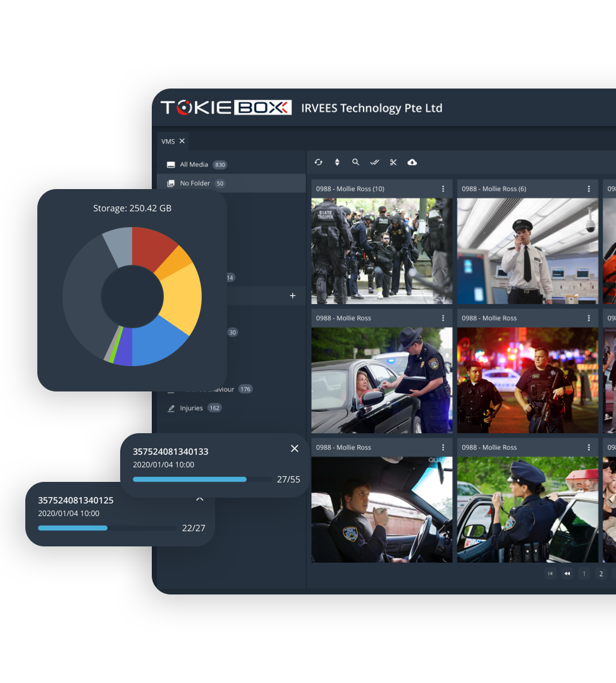616x683 pixels.
Task: Collapse the 357524081340125 upload panel
Action: point(200,499)
